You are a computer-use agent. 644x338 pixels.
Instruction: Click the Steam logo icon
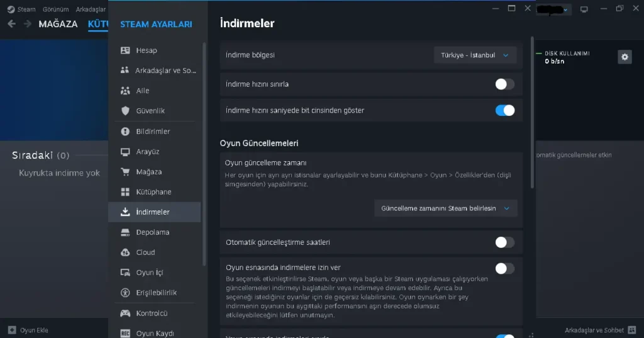11,9
